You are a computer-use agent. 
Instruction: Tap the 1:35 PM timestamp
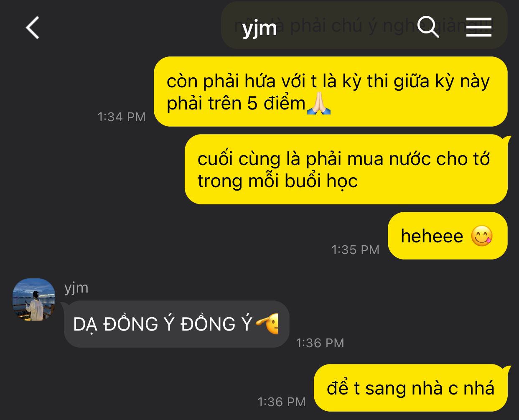coord(355,249)
